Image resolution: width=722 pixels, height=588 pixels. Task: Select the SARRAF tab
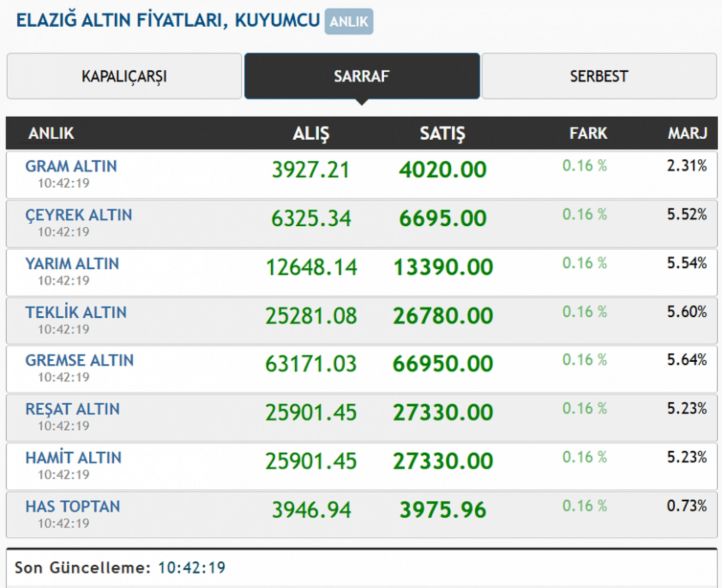point(361,76)
